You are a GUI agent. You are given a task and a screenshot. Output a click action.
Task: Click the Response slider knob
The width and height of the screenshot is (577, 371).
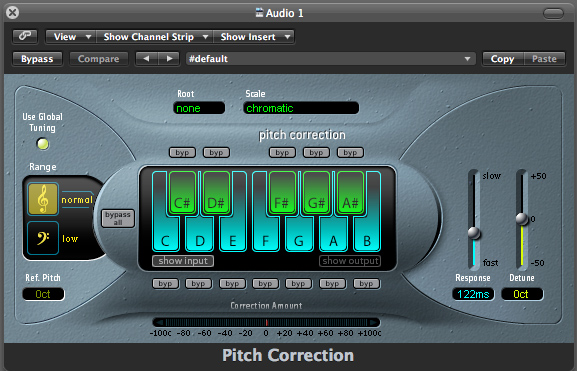click(x=474, y=233)
